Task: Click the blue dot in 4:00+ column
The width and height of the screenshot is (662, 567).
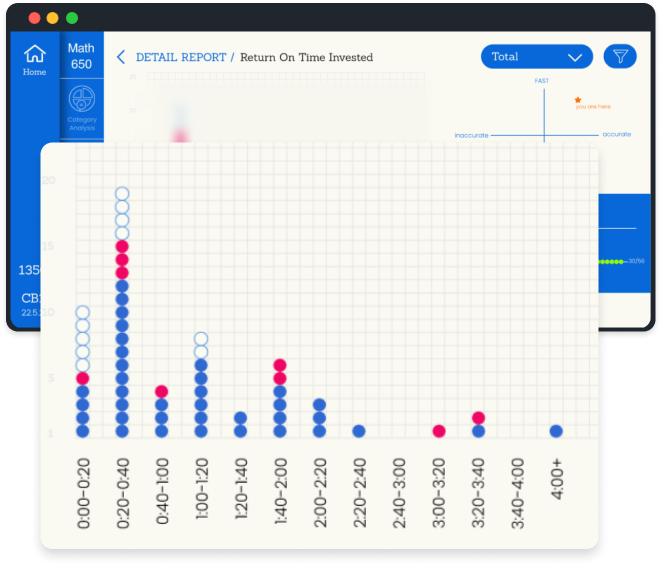Action: point(556,431)
